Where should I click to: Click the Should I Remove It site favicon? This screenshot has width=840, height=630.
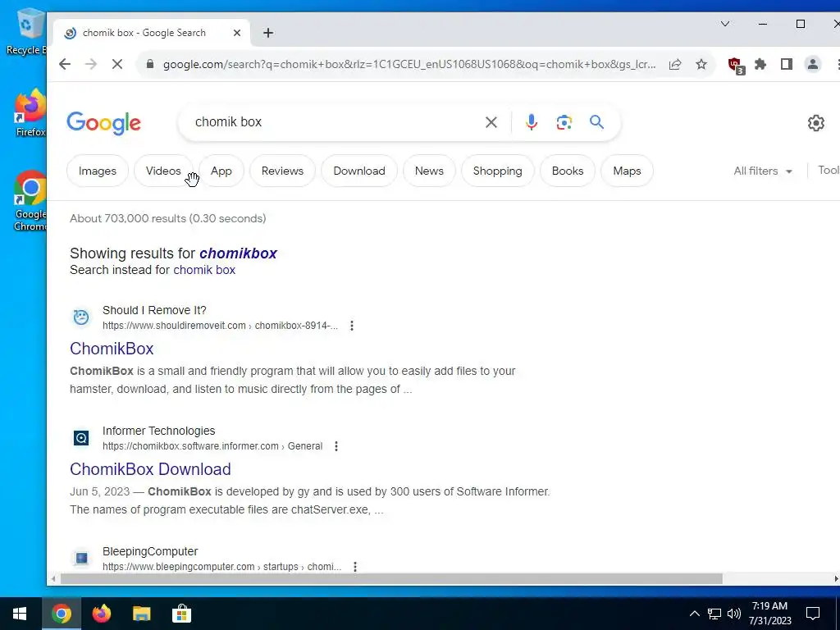pos(81,317)
